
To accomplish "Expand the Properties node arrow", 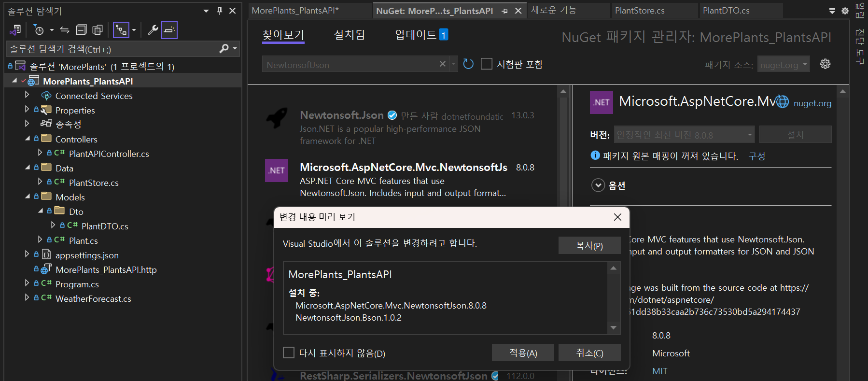I will pos(27,110).
